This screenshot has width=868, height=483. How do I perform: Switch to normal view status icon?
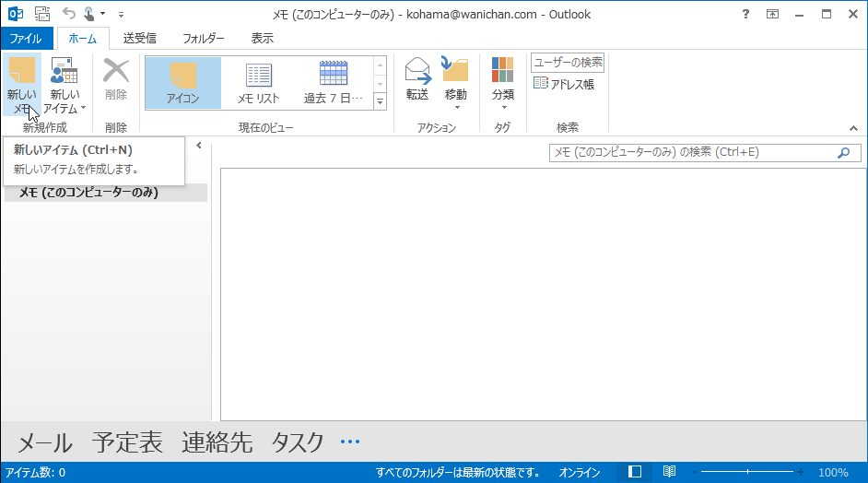tap(634, 472)
